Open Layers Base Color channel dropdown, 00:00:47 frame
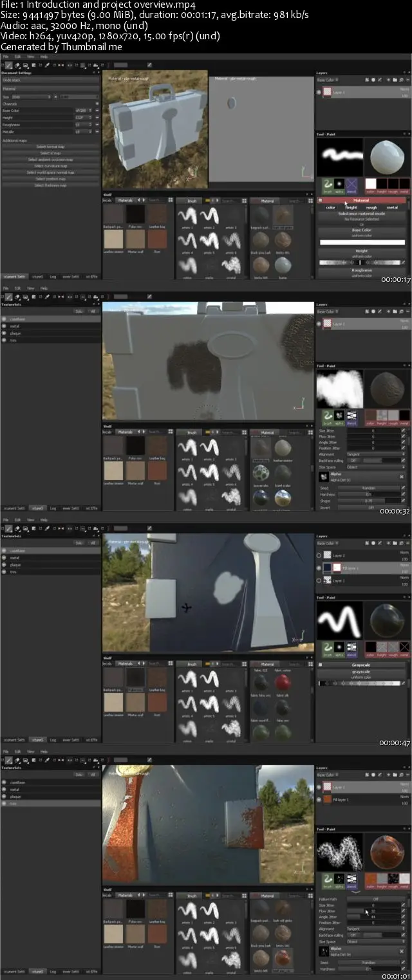 (327, 543)
